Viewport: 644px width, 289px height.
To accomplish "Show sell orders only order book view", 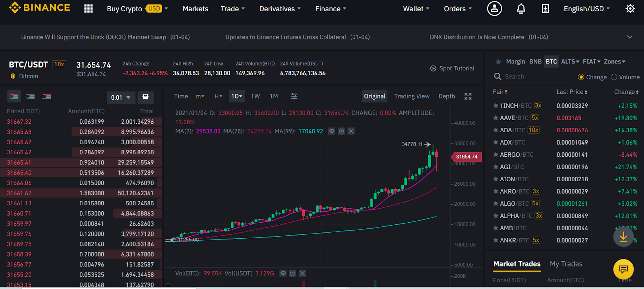I will coord(47,96).
